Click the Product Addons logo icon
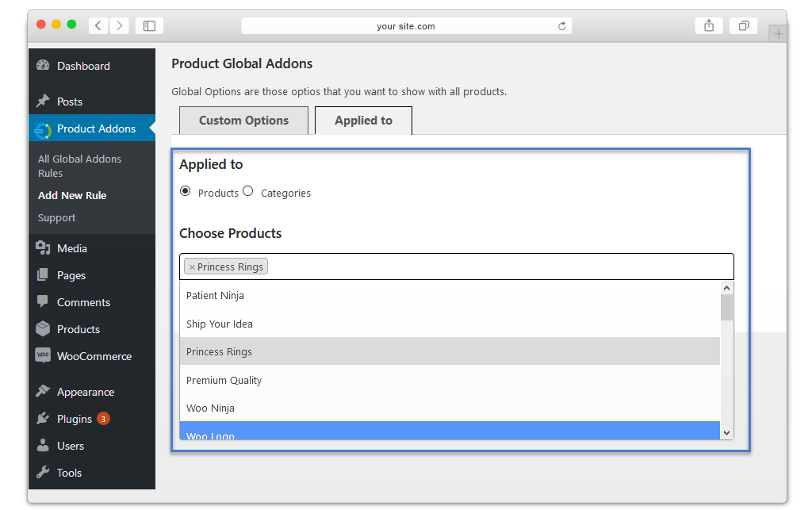Screen dimensions: 812x510 [43, 131]
